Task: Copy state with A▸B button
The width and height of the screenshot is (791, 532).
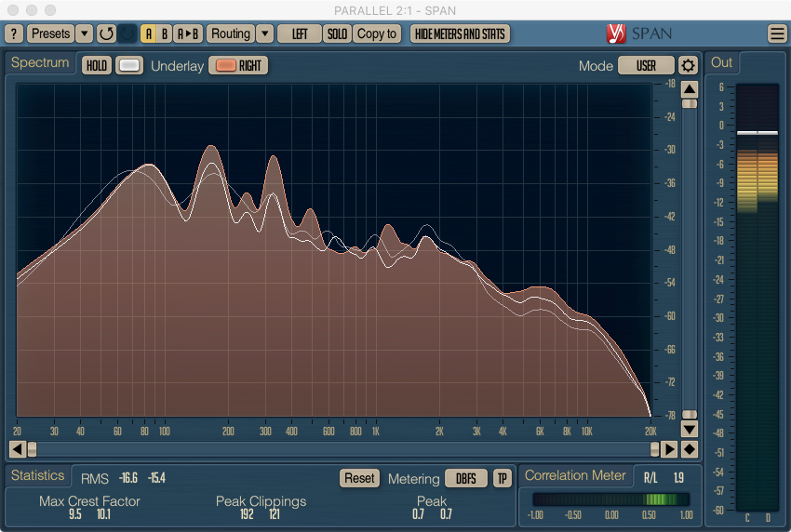Action: point(188,33)
